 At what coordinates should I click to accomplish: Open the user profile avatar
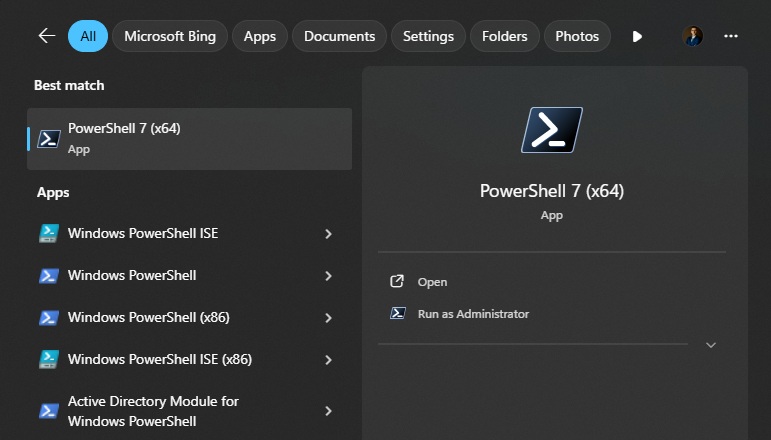[692, 36]
